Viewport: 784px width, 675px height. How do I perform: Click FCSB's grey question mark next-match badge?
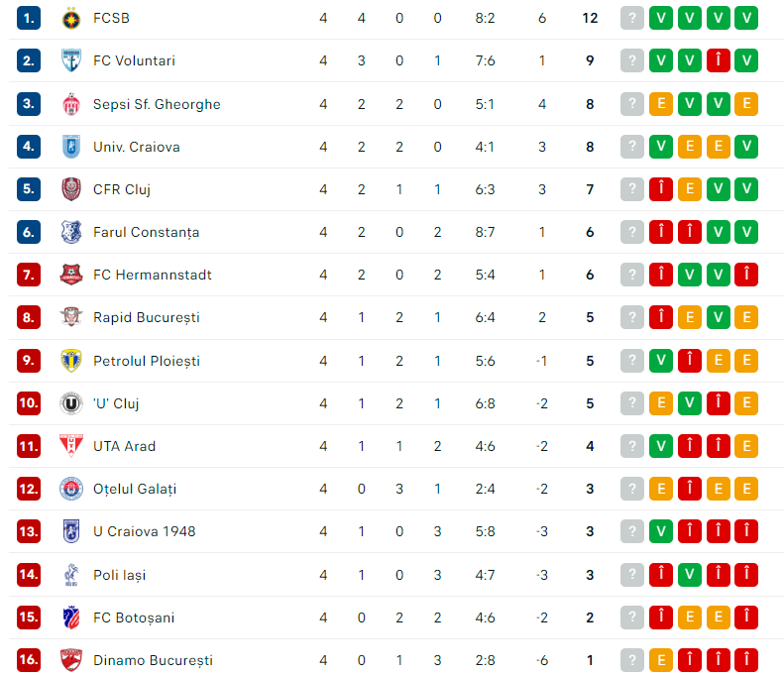click(632, 18)
